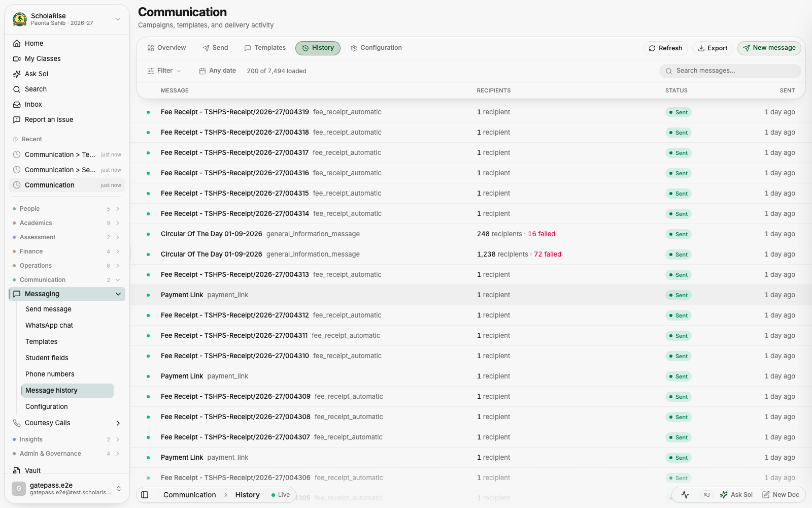
Task: Open the Any date picker
Action: [x=217, y=71]
